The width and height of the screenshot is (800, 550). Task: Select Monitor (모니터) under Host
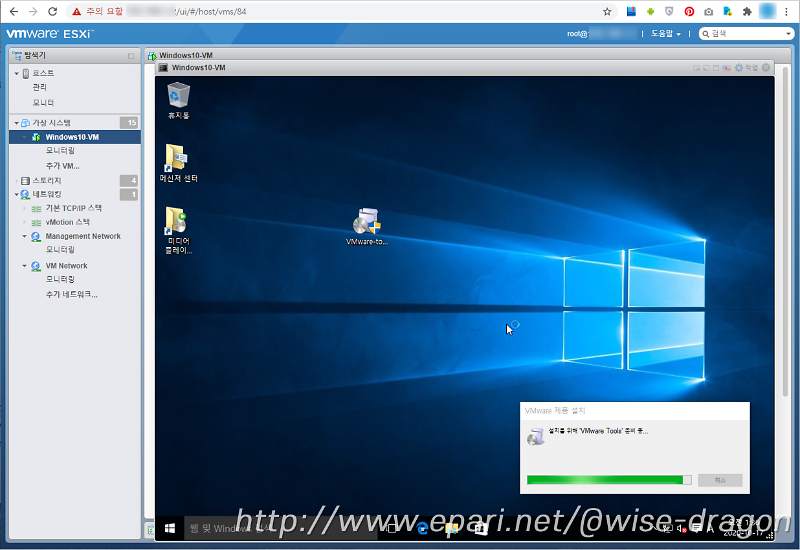click(x=43, y=103)
